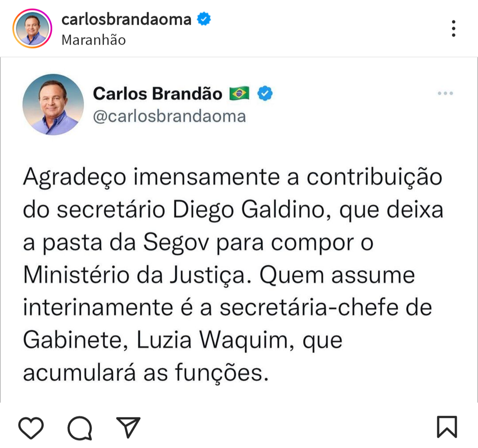Click the words Ministério da Justiça in the tweet
Image resolution: width=478 pixels, height=448 pixels.
[135, 275]
